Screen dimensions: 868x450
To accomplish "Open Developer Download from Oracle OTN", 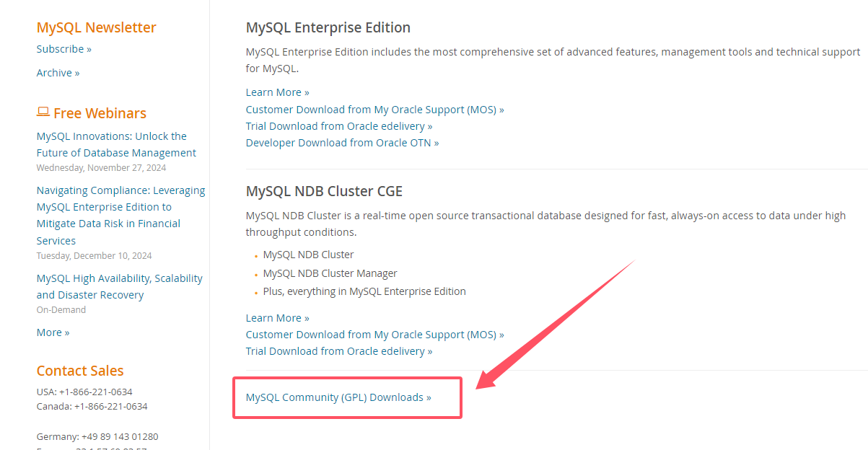I will point(343,143).
